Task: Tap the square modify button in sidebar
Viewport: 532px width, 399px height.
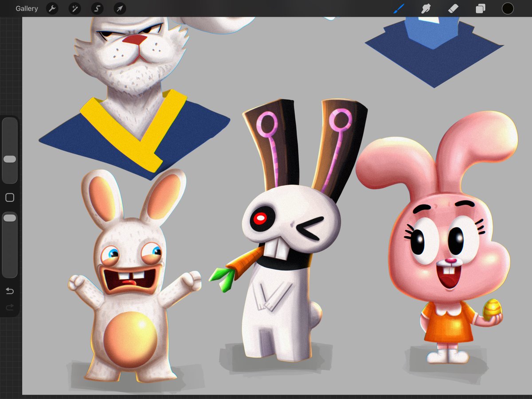Action: point(10,198)
